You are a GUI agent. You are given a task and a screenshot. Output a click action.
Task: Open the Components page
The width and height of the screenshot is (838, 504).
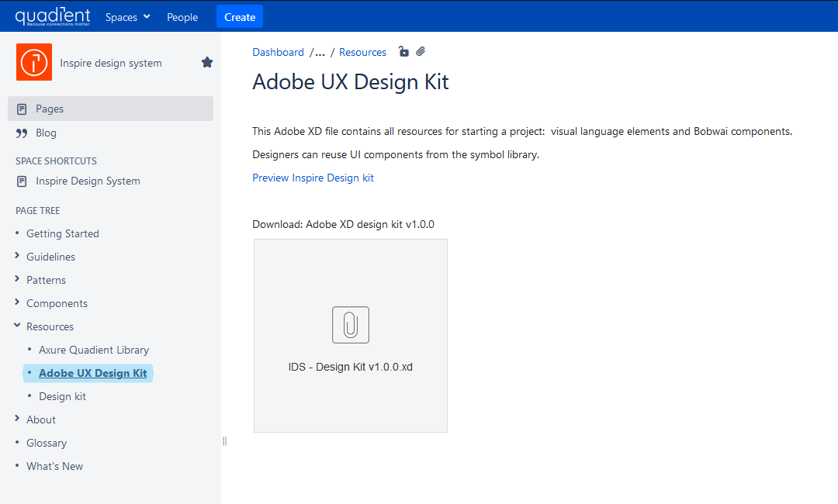(x=57, y=303)
